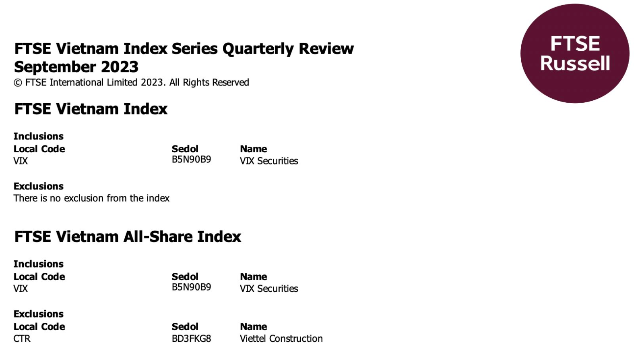
Task: Click the FTSE Vietnam Index heading
Action: click(91, 109)
